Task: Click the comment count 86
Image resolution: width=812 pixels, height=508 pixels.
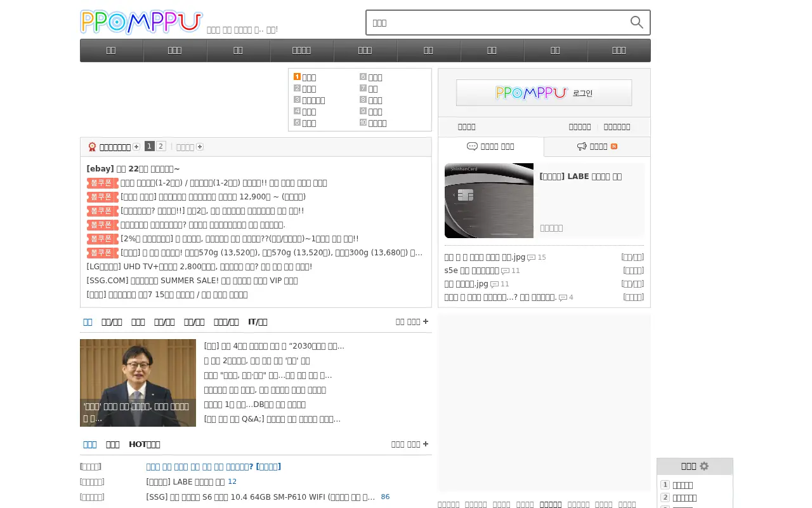Action: (386, 497)
